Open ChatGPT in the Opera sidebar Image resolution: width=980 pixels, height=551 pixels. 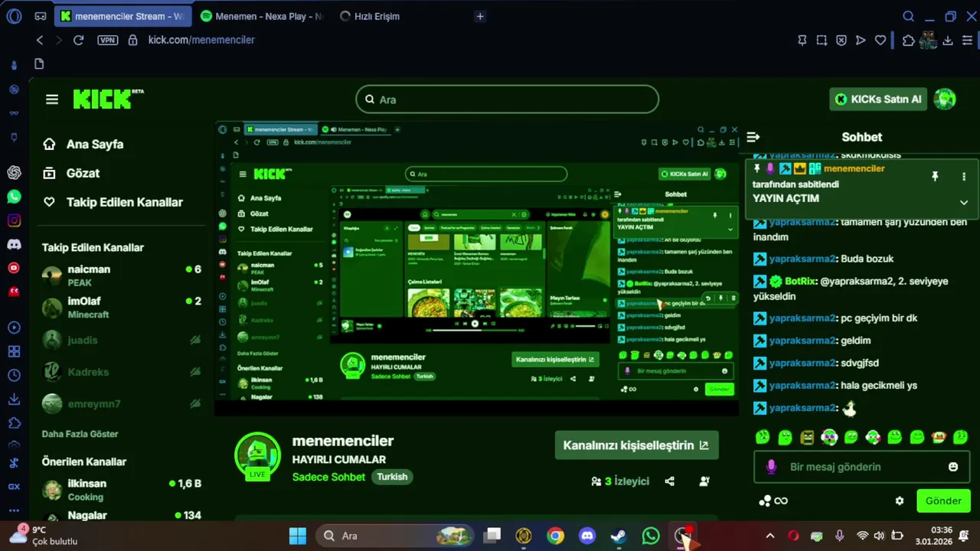pos(14,173)
